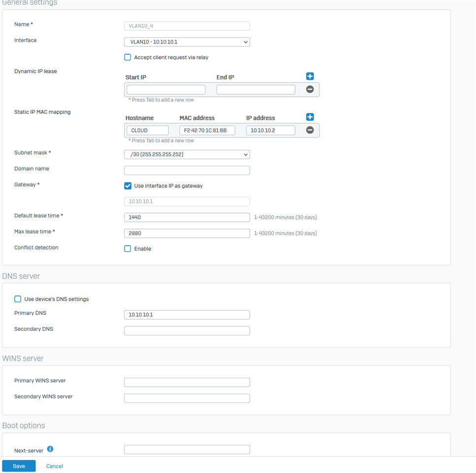This screenshot has height=473, width=476.
Task: Uncheck Use interface IP as gateway
Action: (x=128, y=185)
